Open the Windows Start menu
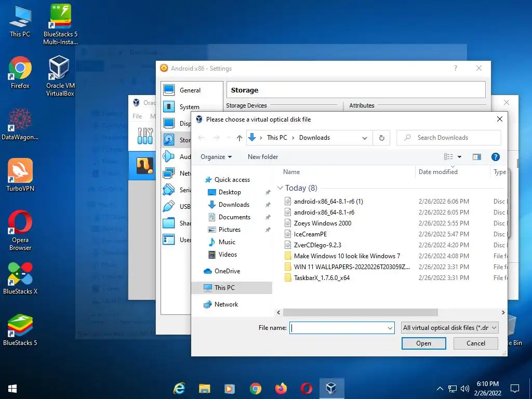The image size is (532, 399). tap(12, 388)
